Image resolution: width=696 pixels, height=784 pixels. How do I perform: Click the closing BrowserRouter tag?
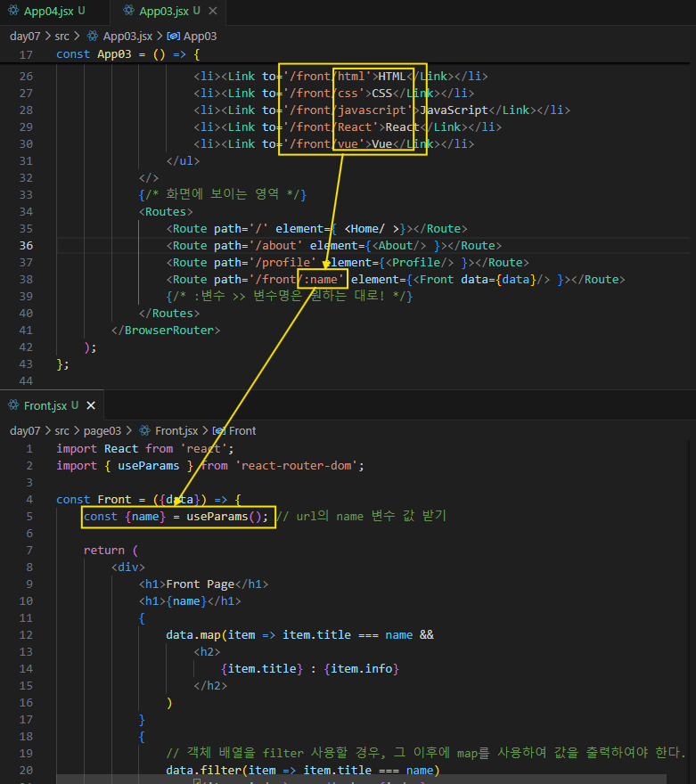coord(166,330)
